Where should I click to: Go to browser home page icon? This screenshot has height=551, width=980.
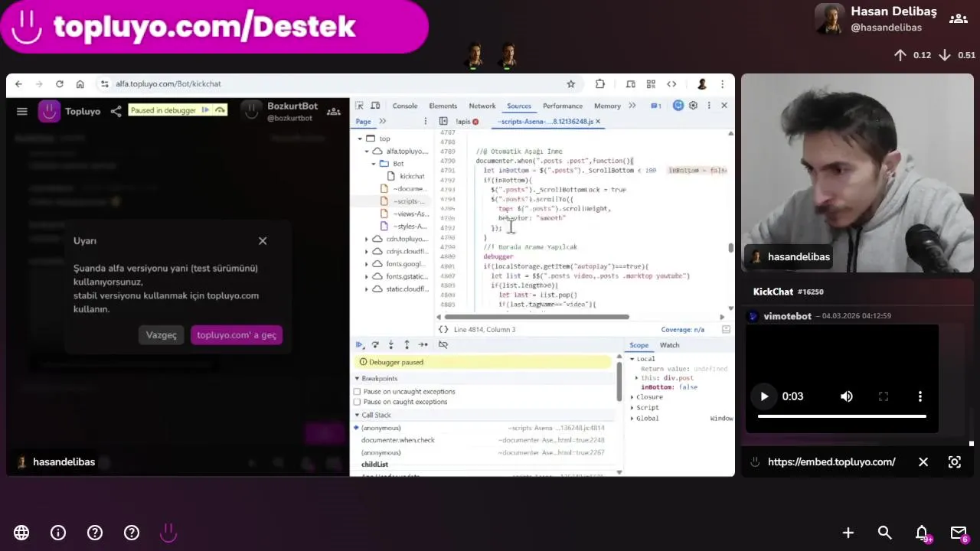(80, 84)
